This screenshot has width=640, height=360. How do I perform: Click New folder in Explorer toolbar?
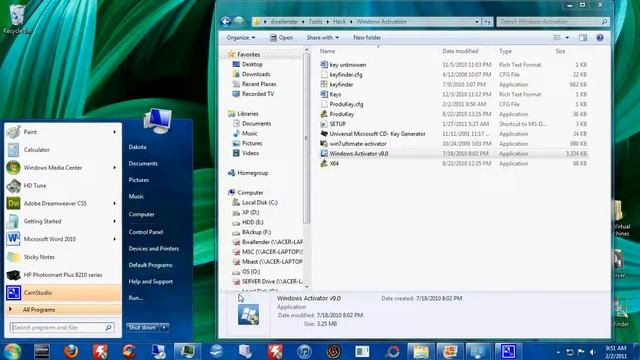(x=367, y=38)
